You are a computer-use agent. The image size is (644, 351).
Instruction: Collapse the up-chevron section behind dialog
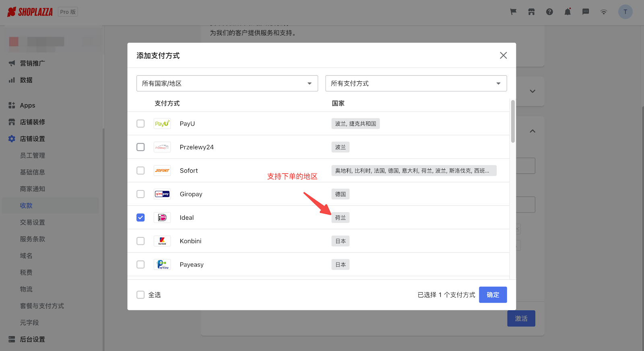533,131
